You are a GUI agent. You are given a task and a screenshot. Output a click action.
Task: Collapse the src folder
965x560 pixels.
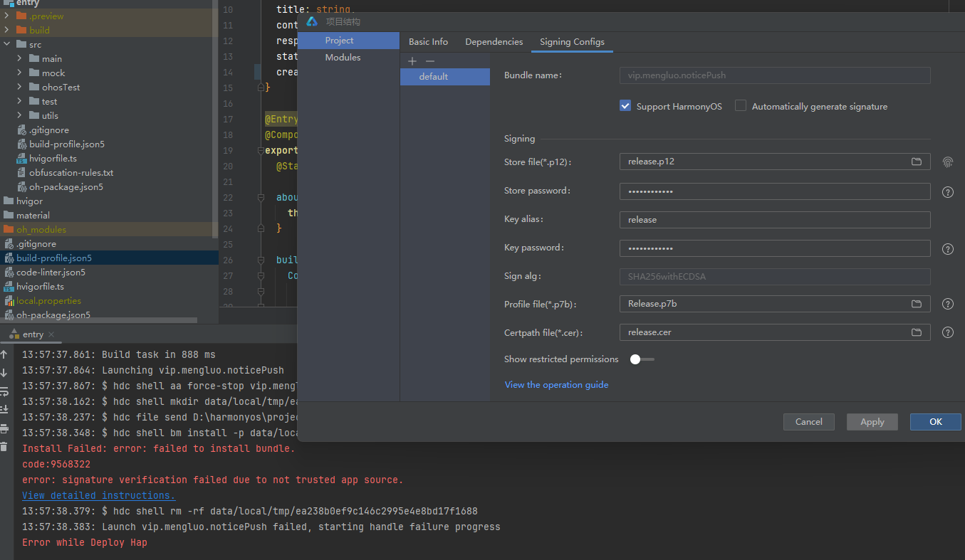6,44
